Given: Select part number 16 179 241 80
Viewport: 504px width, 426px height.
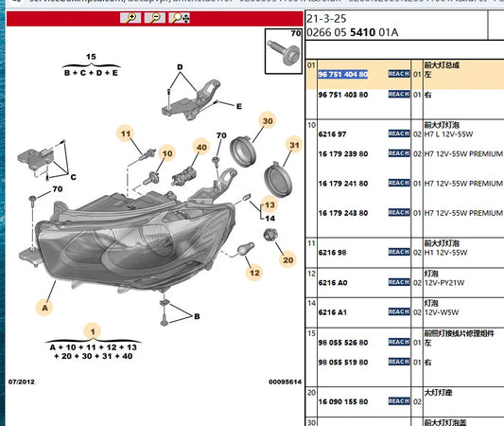Looking at the screenshot, I should [x=343, y=184].
